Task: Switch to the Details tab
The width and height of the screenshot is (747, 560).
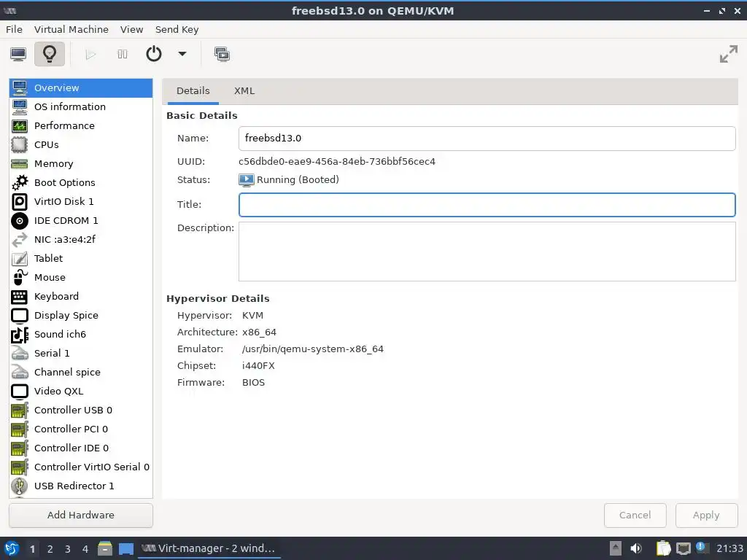Action: click(193, 91)
